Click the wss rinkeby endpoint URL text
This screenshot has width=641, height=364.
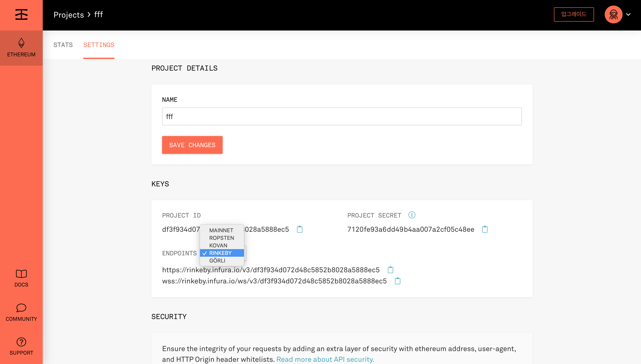coord(274,281)
